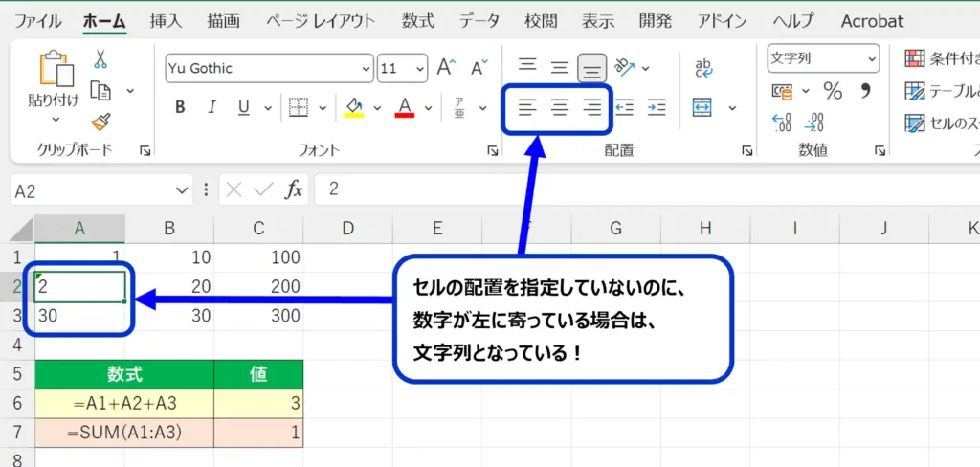Click the Copy icon in clipboard group

(x=100, y=90)
